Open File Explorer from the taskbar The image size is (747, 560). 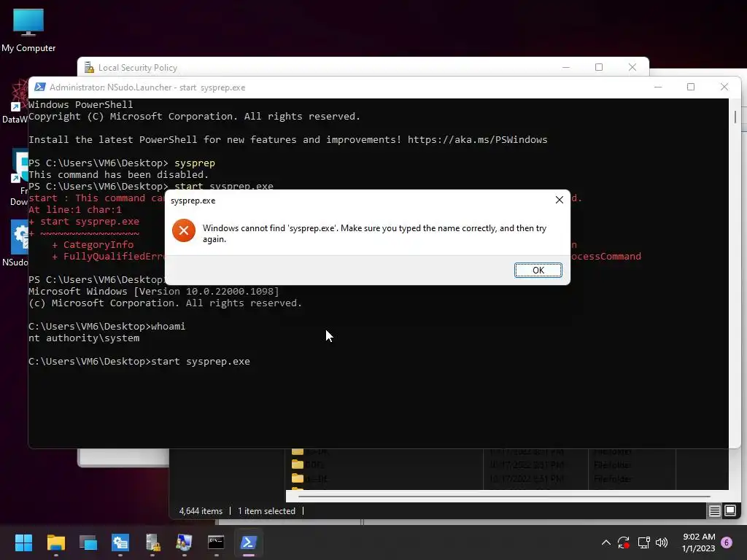tap(55, 542)
